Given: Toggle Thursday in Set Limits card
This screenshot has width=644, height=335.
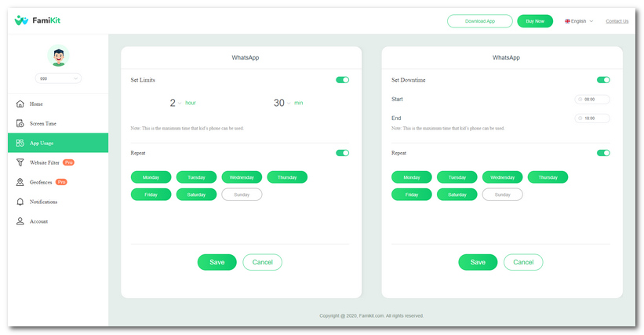Looking at the screenshot, I should point(287,177).
